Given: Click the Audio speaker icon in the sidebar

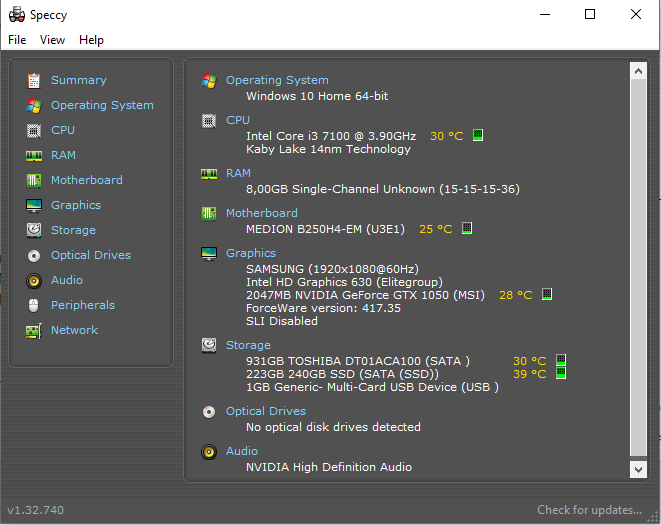Looking at the screenshot, I should 34,280.
